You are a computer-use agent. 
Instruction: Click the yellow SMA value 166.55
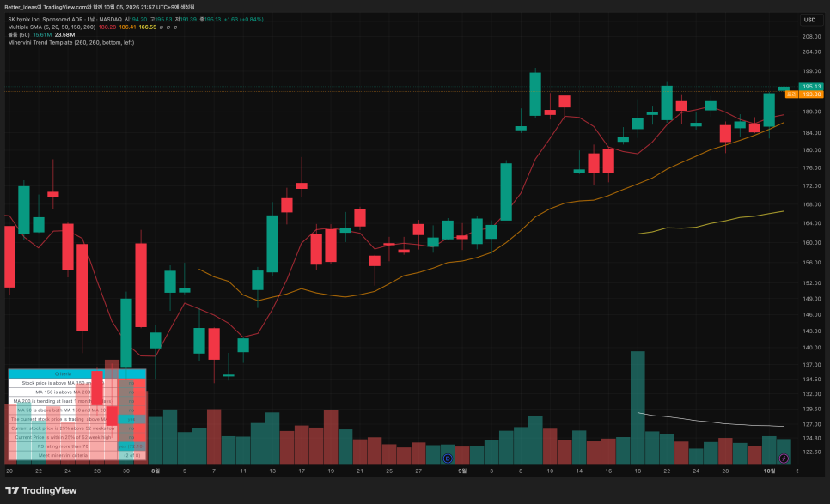tap(148, 27)
